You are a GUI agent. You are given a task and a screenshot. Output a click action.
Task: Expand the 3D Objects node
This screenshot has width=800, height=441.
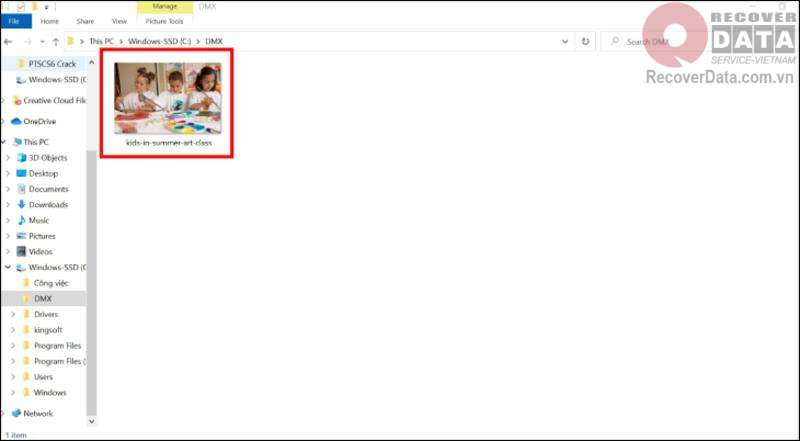point(8,158)
